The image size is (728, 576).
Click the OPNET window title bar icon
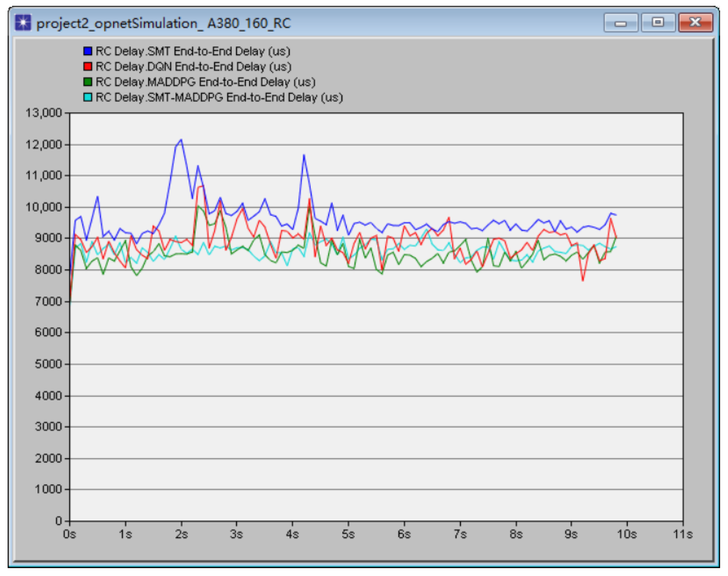click(x=23, y=23)
